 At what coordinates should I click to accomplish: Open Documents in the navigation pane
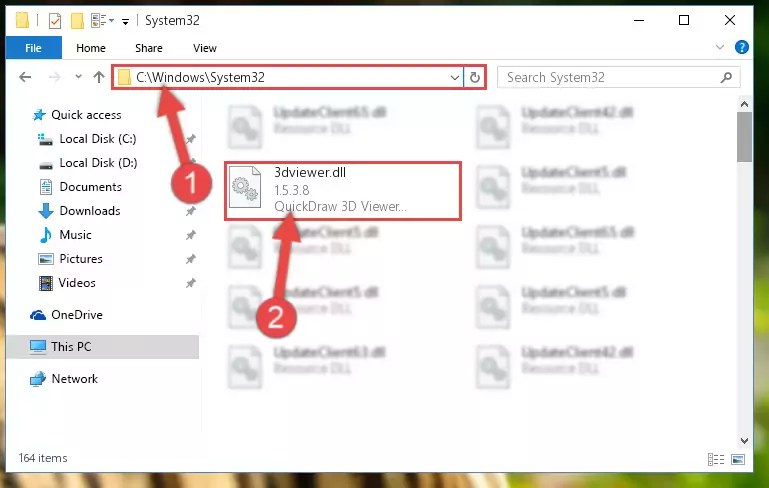(91, 187)
